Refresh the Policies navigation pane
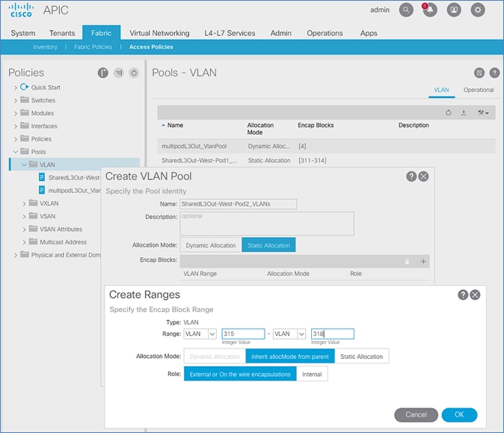The width and height of the screenshot is (504, 433). (x=134, y=73)
